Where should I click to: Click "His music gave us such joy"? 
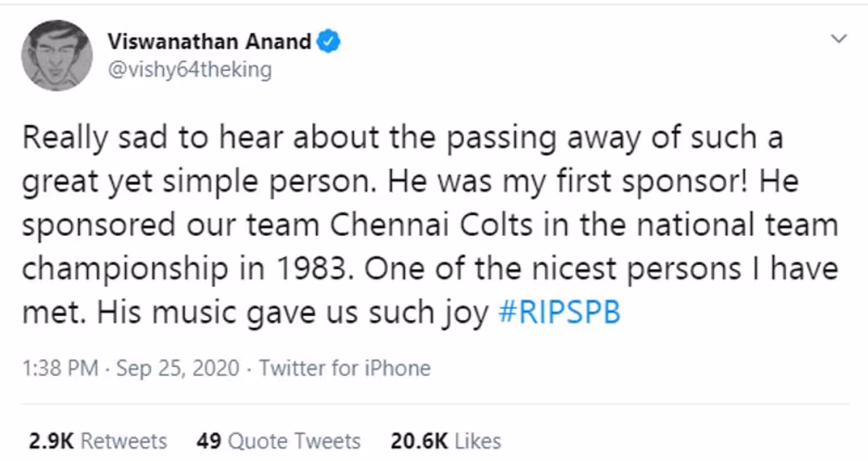293,313
